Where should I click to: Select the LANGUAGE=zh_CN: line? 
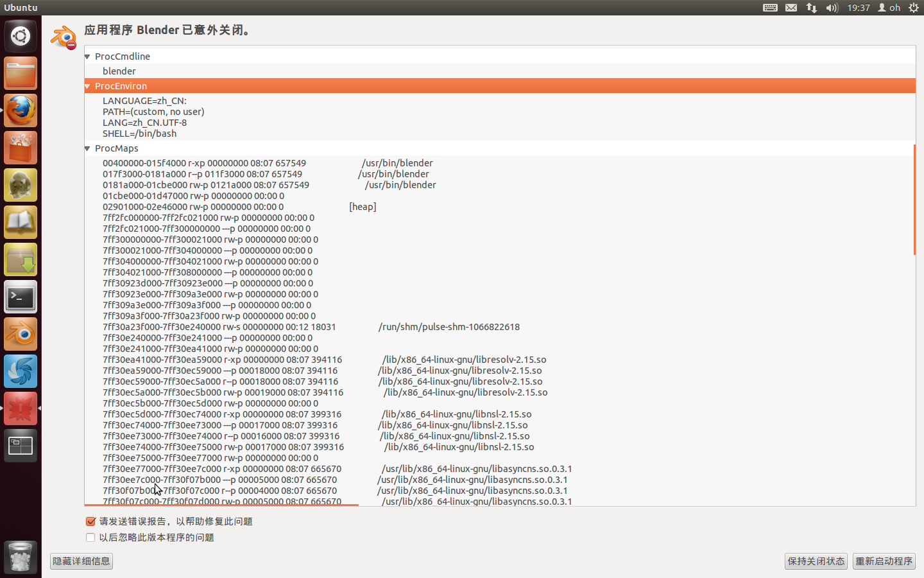[x=144, y=101]
